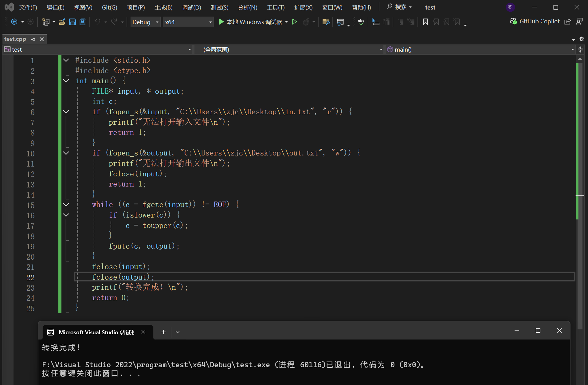Open the 工具(T) menu
Image resolution: width=588 pixels, height=385 pixels.
coord(276,7)
